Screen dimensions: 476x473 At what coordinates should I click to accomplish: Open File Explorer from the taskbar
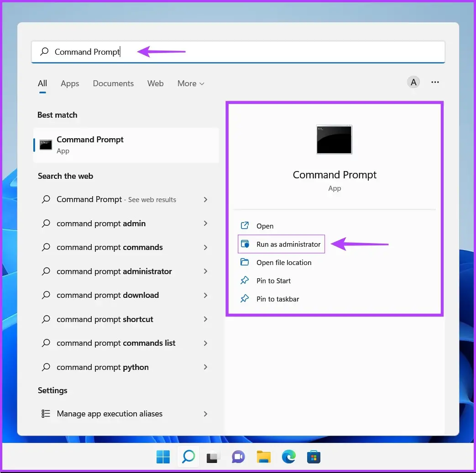pyautogui.click(x=263, y=457)
